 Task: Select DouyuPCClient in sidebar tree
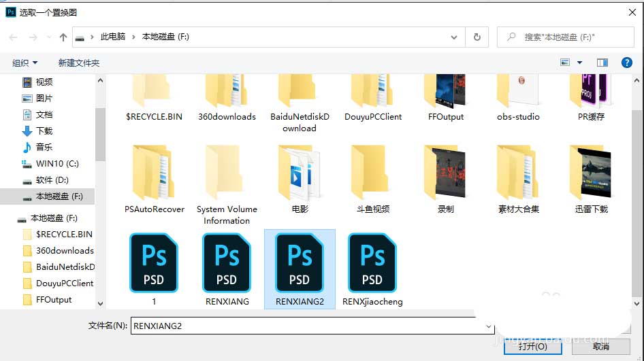(x=65, y=283)
